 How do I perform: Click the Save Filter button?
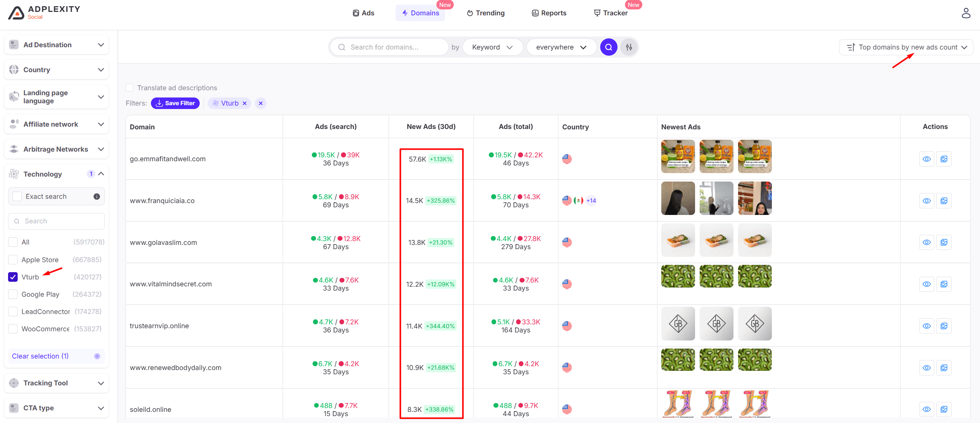coord(175,103)
